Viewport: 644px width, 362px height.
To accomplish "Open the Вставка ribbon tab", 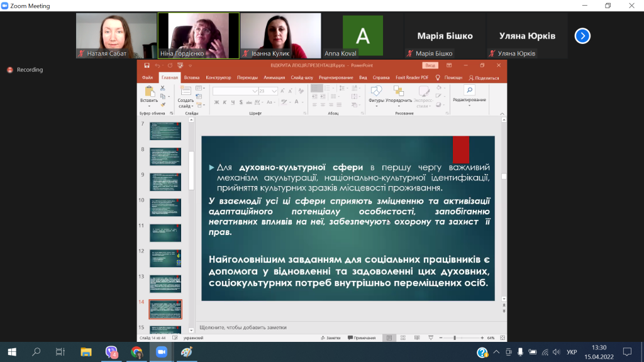I will [x=192, y=78].
